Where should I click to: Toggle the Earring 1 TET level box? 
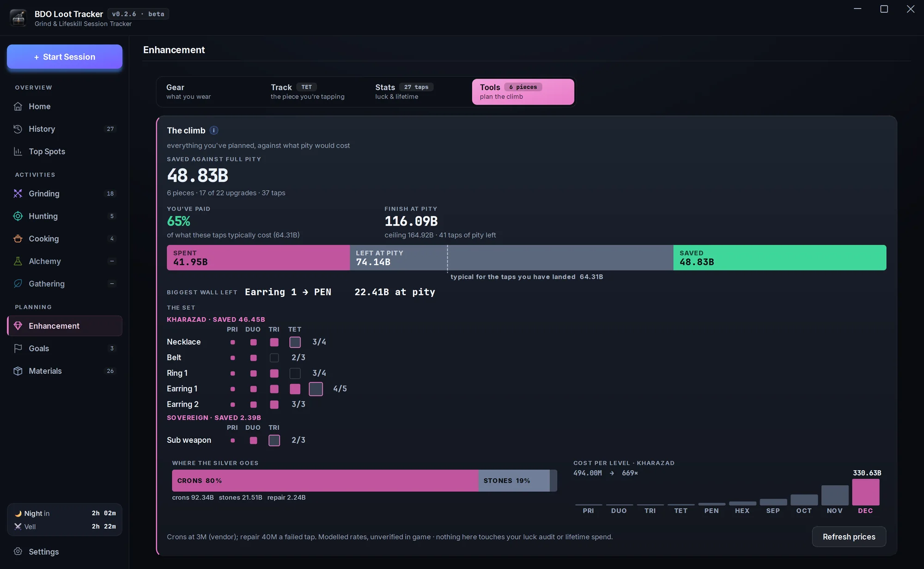[295, 389]
